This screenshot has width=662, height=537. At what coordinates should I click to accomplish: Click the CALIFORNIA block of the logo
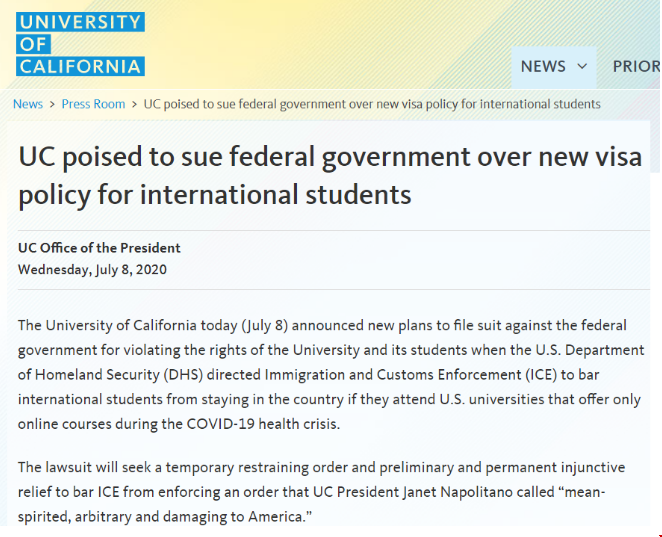point(80,66)
